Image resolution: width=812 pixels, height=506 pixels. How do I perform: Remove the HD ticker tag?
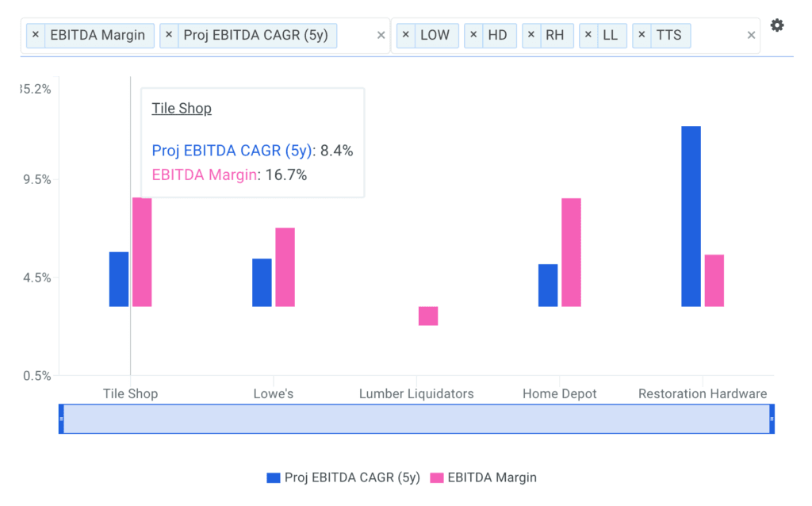coord(474,36)
